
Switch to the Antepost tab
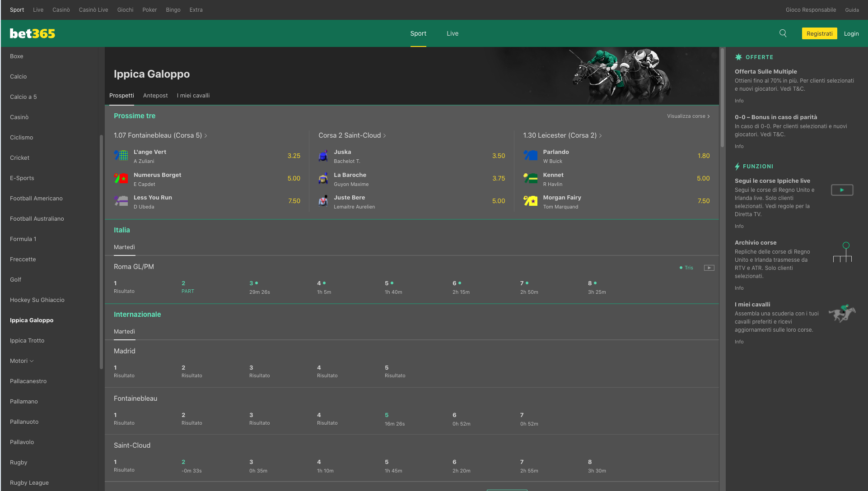tap(155, 95)
